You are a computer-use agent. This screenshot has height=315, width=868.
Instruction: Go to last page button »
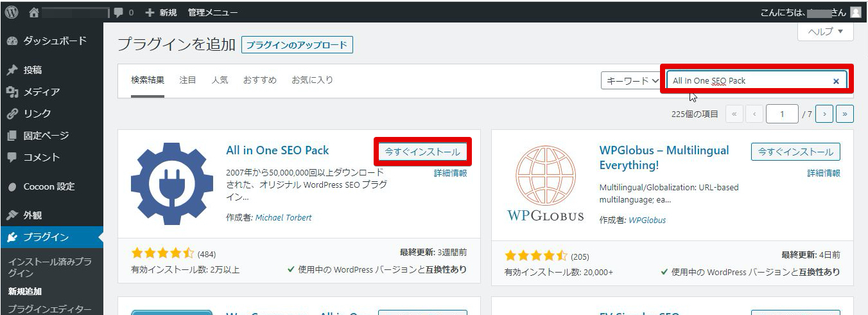845,114
